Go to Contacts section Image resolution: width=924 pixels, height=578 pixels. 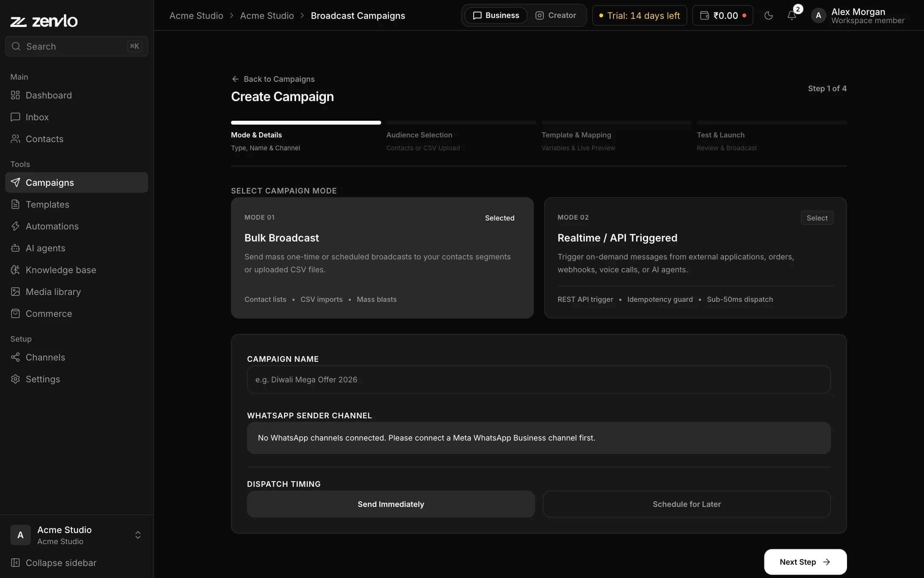pos(77,139)
